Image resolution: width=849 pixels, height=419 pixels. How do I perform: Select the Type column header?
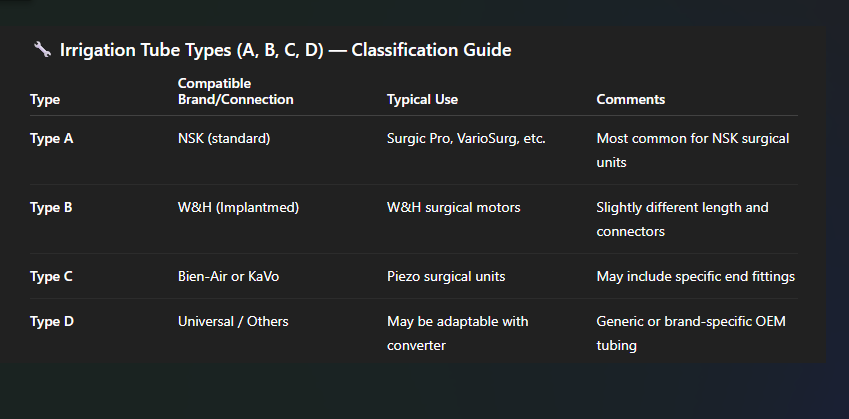[x=45, y=100]
